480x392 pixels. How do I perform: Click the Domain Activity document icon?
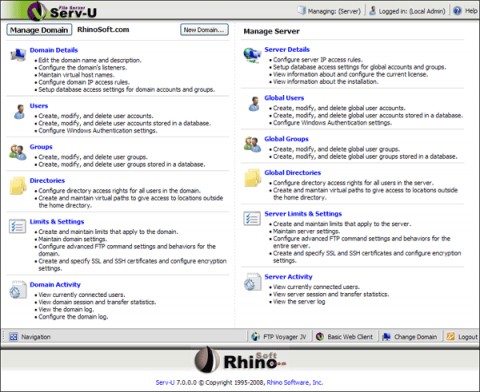click(18, 290)
